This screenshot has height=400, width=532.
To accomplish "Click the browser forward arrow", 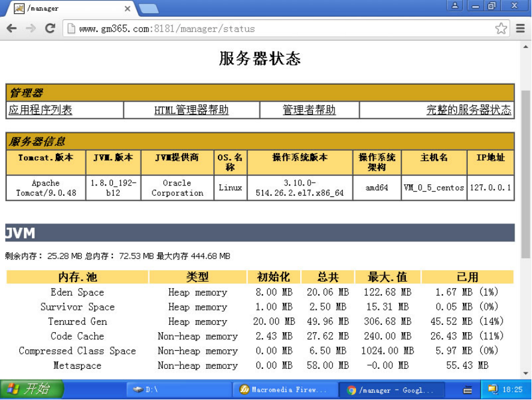I will pyautogui.click(x=31, y=28).
